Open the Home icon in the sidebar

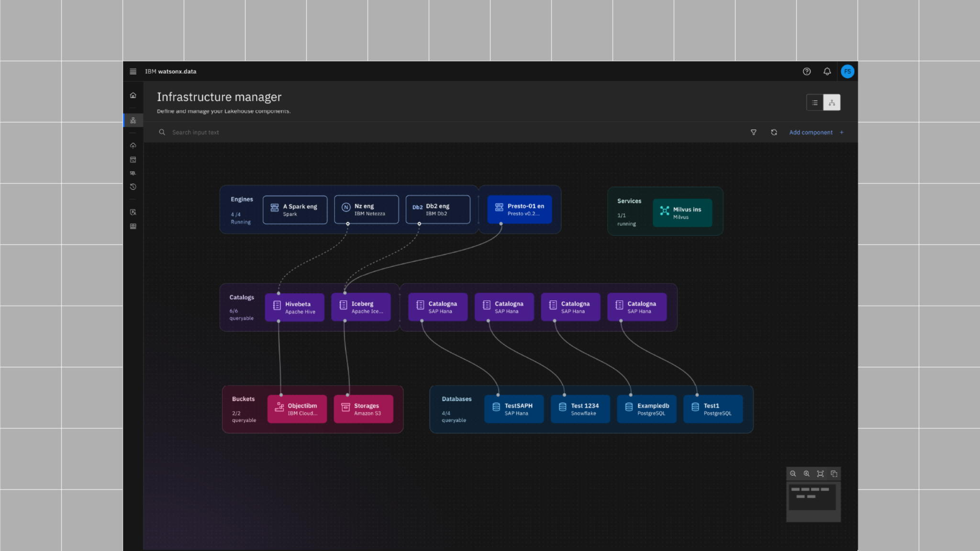coord(133,95)
